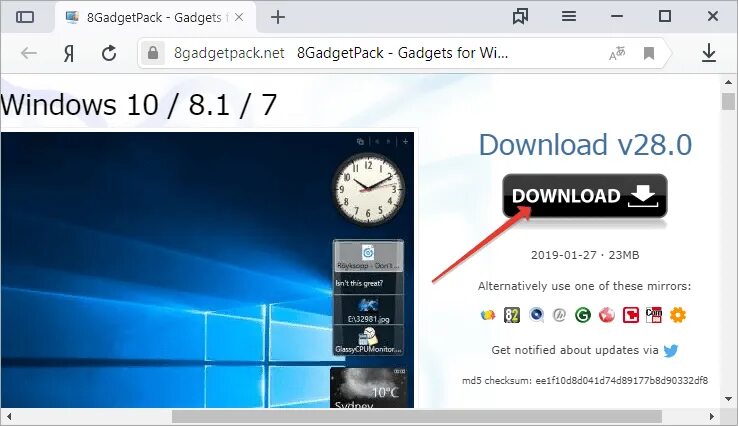Image resolution: width=738 pixels, height=426 pixels.
Task: Click the gadgets desktop screenshot image
Action: click(x=207, y=270)
